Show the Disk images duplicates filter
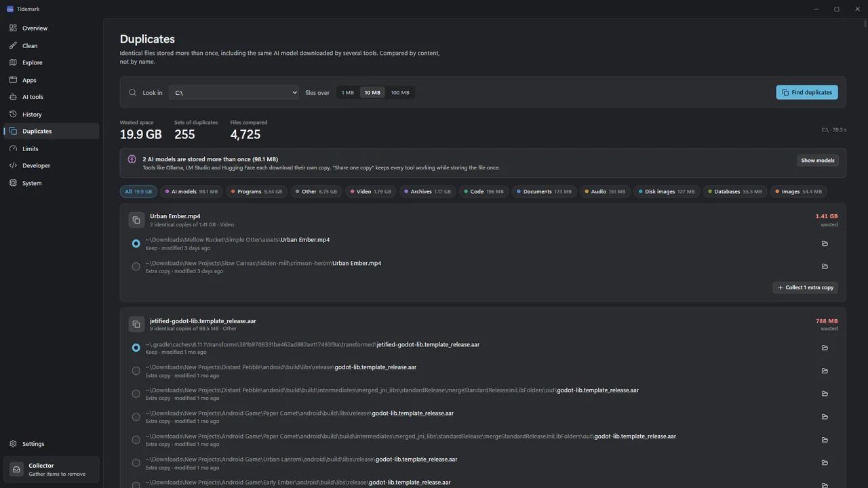The width and height of the screenshot is (868, 488). [x=667, y=192]
